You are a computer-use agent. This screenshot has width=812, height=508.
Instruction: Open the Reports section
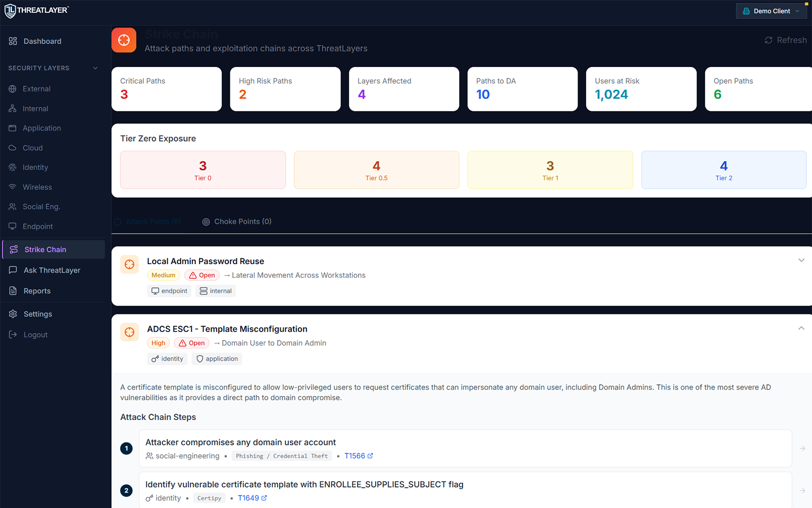click(37, 291)
